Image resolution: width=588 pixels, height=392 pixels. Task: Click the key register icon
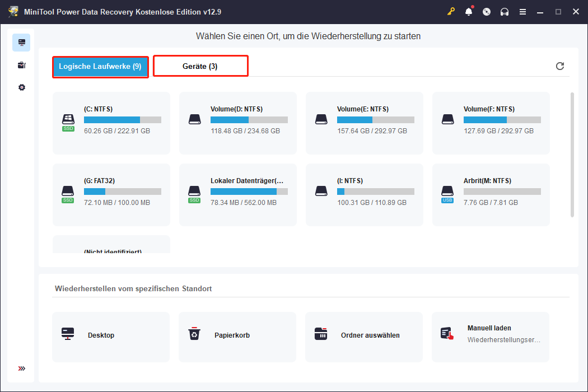pyautogui.click(x=451, y=12)
